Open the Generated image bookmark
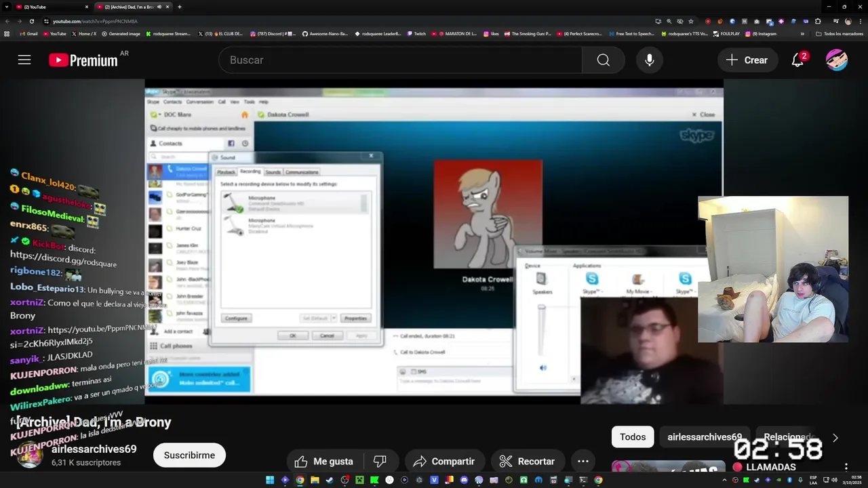This screenshot has width=868, height=488. (x=121, y=33)
